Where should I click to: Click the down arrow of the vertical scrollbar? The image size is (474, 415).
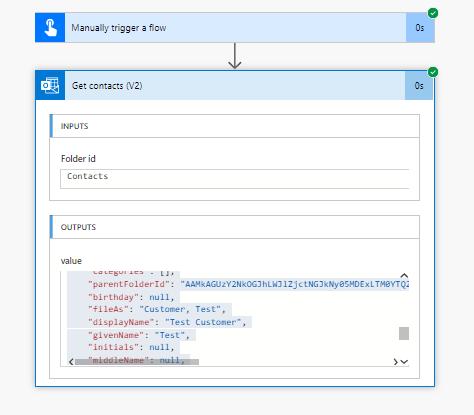coord(404,362)
